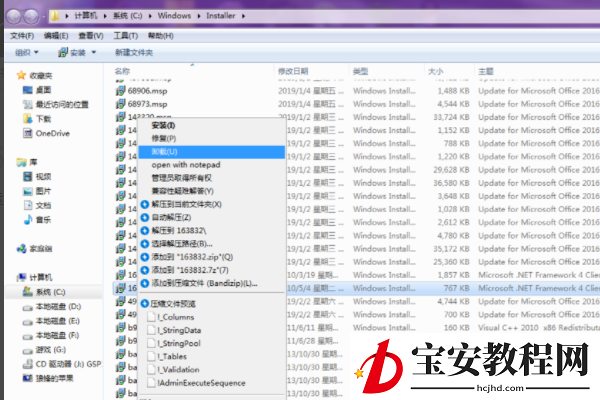Choose 选择解压路径(B)... in context menu
Screen dimensions: 600x400
[212, 244]
